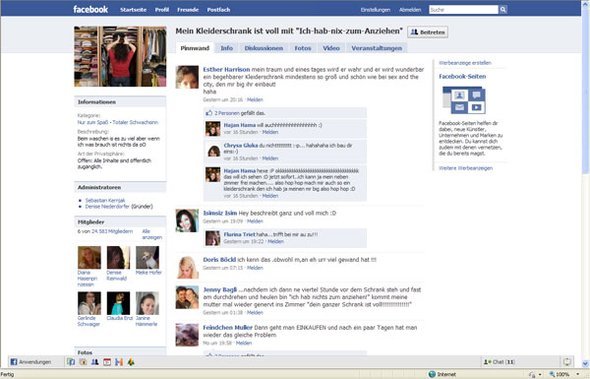
Task: Click the search magnifier icon in header
Action: (503, 10)
